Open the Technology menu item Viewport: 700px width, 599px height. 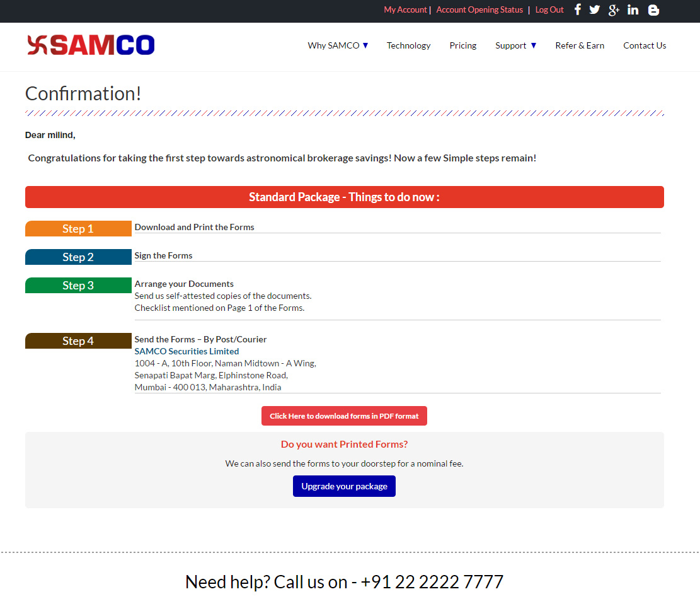(x=408, y=45)
